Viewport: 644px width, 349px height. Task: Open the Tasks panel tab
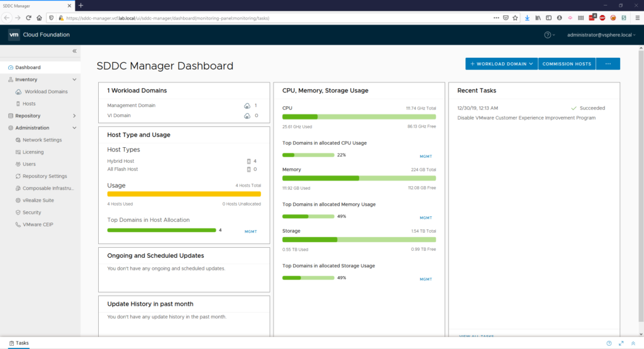click(19, 343)
